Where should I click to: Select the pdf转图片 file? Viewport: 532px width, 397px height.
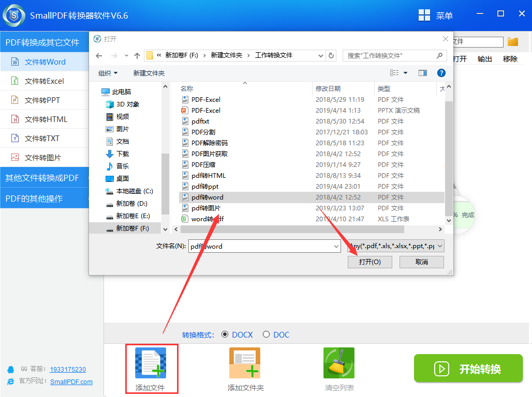pyautogui.click(x=205, y=208)
